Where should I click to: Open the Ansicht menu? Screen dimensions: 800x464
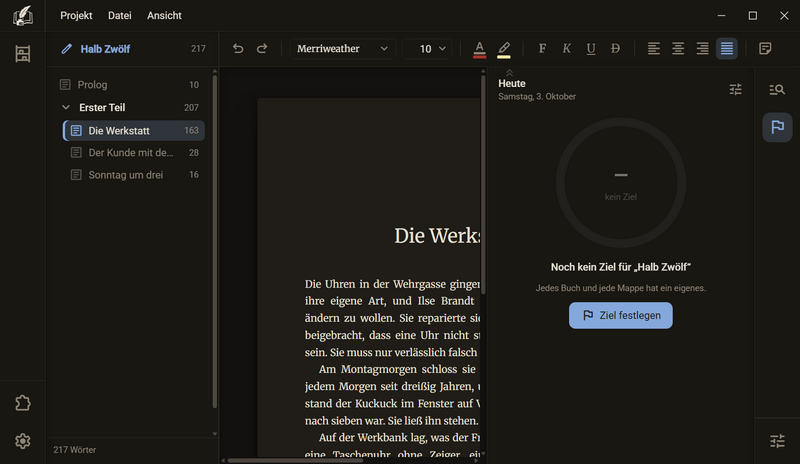coord(164,15)
